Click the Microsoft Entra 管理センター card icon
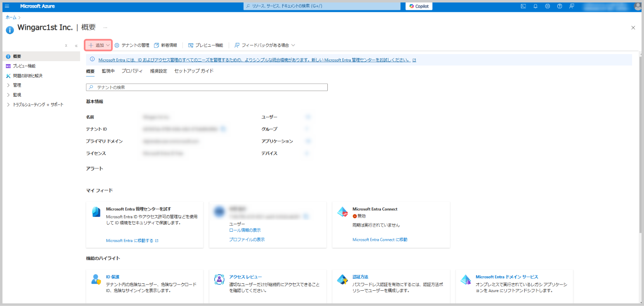644x306 pixels. (x=96, y=212)
